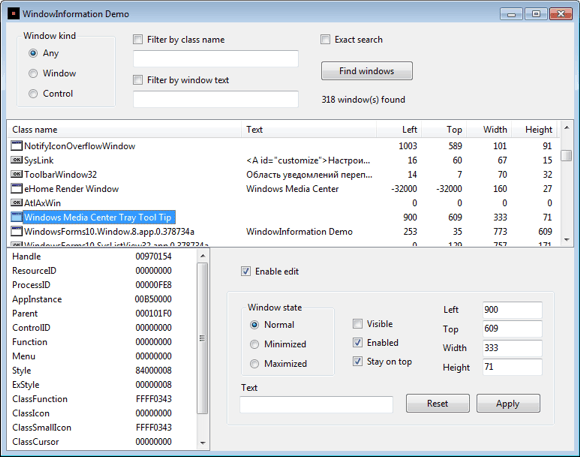Click the properties list scroll down arrow
Image resolution: width=580 pixels, height=457 pixels.
203,443
